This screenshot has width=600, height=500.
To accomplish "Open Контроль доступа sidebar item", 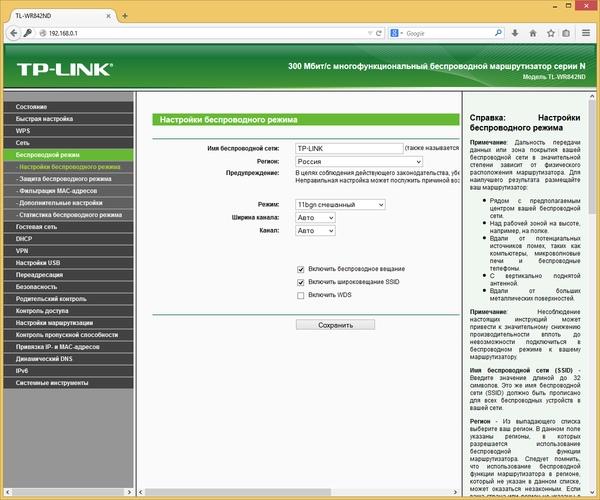I will [x=69, y=311].
